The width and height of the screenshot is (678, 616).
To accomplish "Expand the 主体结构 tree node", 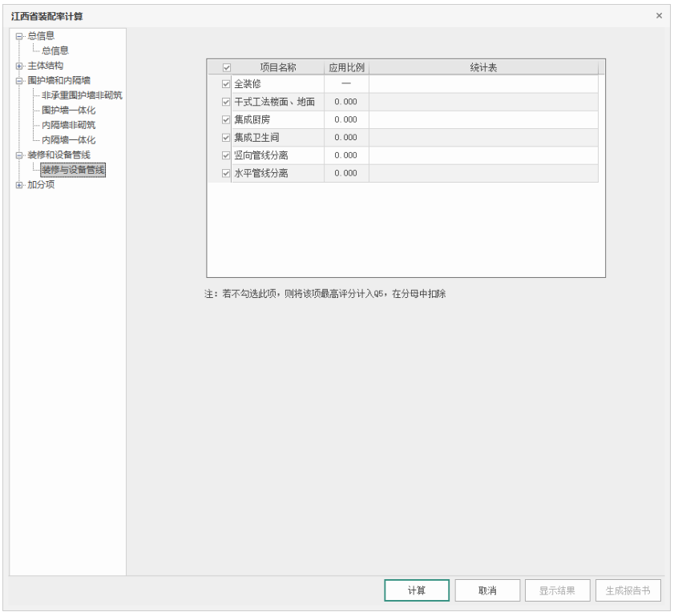I will (18, 66).
